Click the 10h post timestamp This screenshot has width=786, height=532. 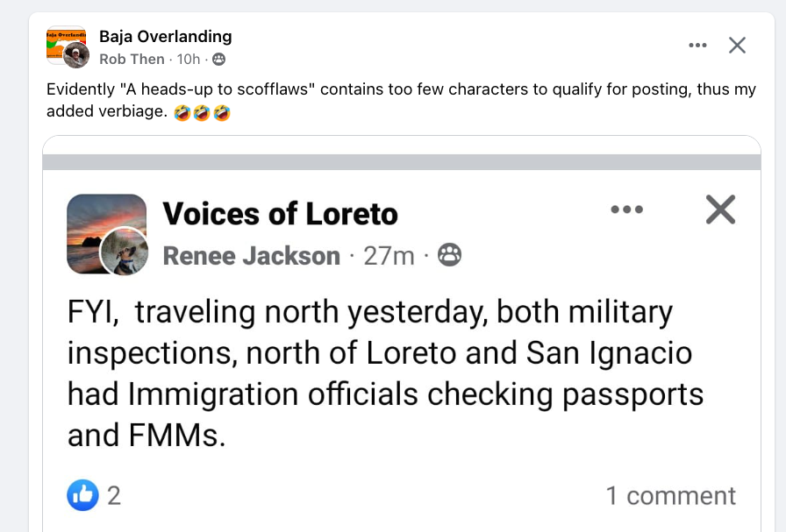click(189, 59)
